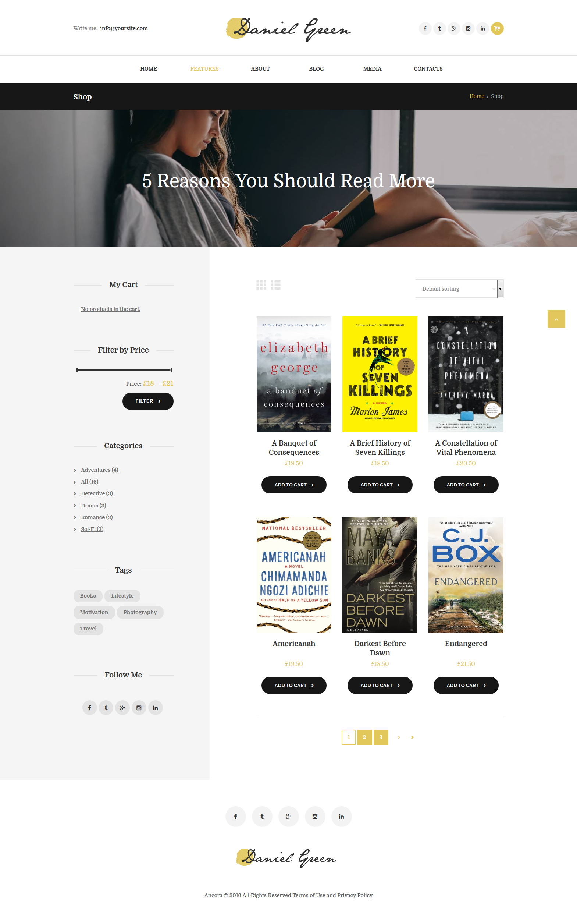Select the Detective (3) category
Image resolution: width=577 pixels, height=924 pixels.
tap(97, 493)
